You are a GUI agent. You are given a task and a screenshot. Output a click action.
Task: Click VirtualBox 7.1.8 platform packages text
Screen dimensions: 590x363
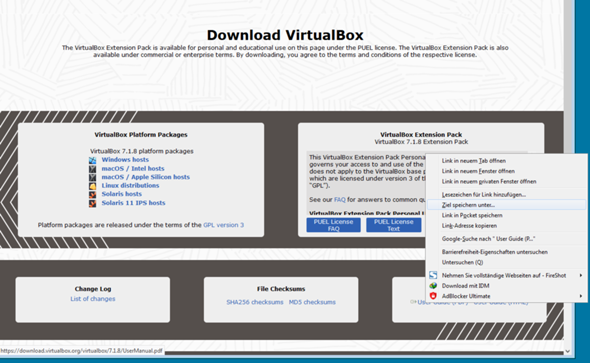(x=142, y=151)
